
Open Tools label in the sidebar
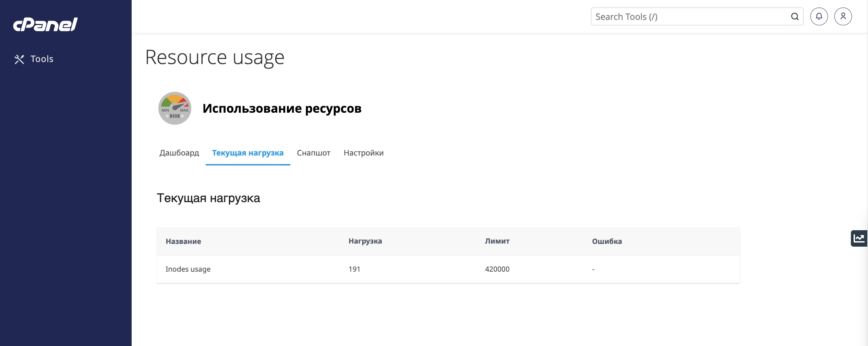[x=42, y=59]
